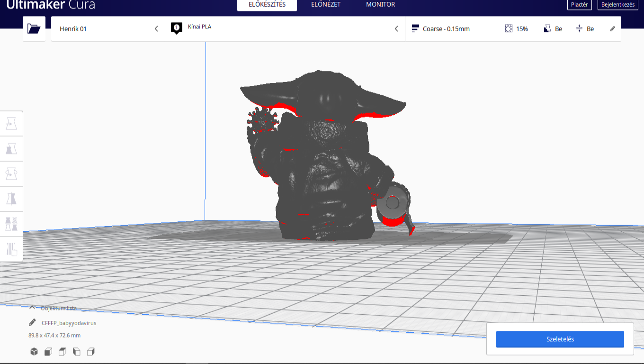Collapse the Objektum lista panel
Screen dimensions: 644x364
click(x=53, y=308)
